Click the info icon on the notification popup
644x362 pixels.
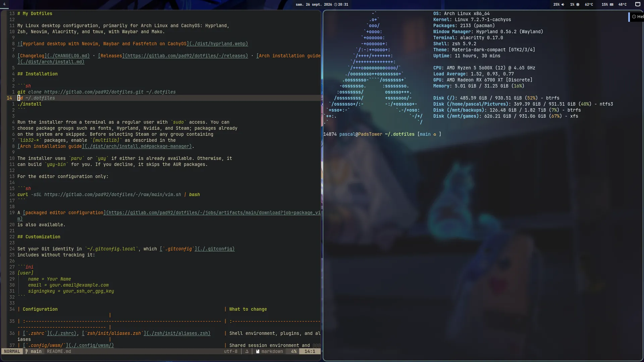[634, 16]
